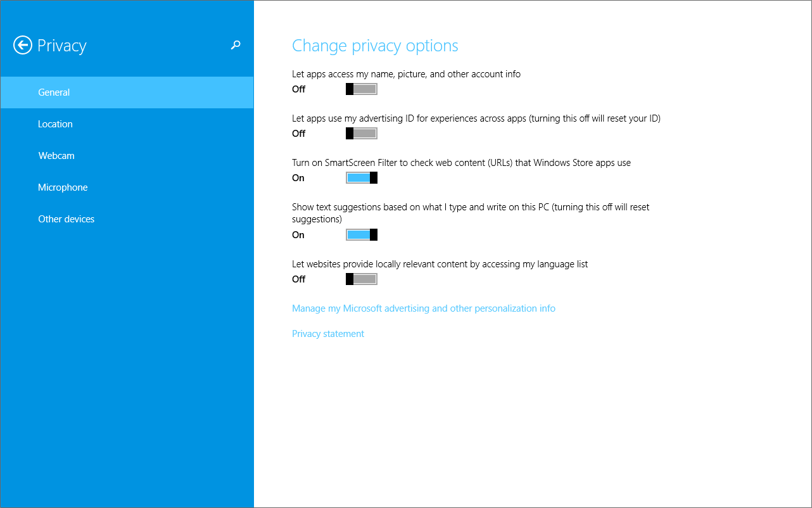Screen dimensions: 812x508
Task: Click 'Show text suggestions' description text
Action: (x=471, y=213)
